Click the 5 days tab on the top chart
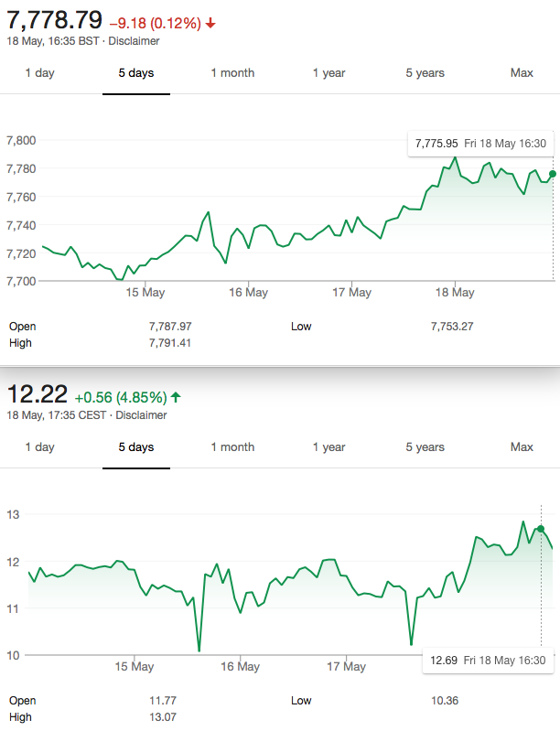 pyautogui.click(x=136, y=73)
